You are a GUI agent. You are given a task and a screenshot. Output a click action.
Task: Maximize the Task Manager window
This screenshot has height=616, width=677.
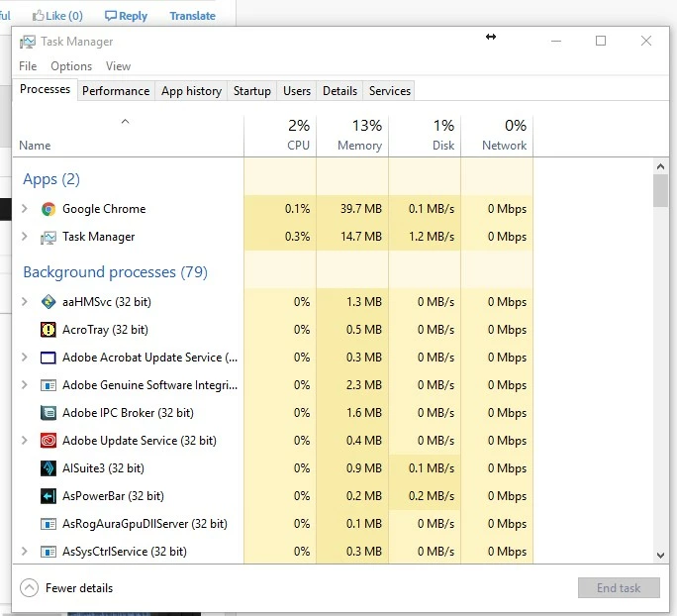tap(601, 41)
